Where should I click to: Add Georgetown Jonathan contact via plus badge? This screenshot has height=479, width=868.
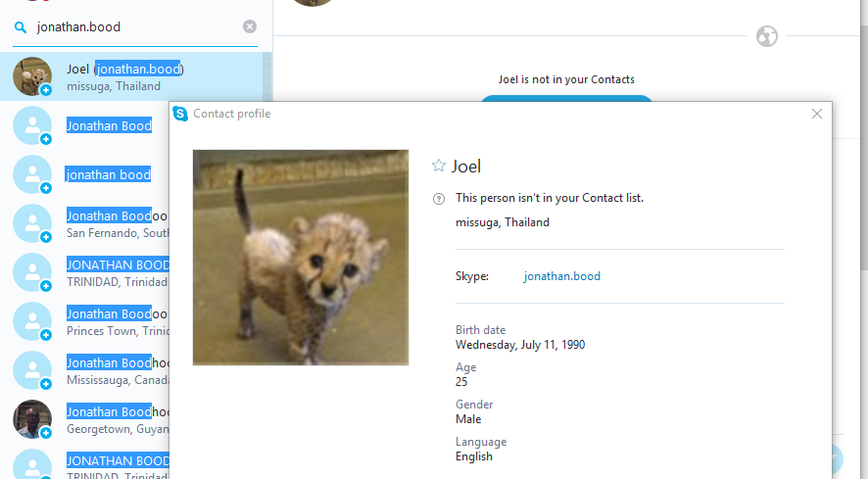(x=46, y=433)
